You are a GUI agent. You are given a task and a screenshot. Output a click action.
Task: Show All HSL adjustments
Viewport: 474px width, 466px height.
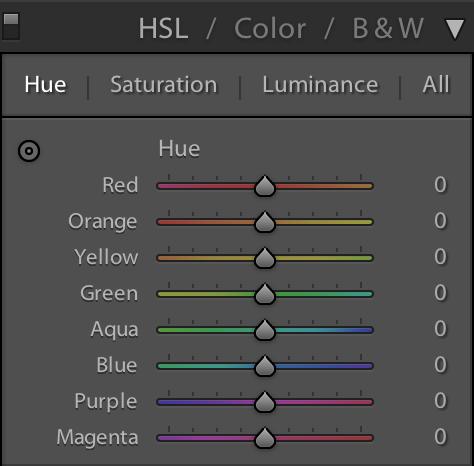point(436,85)
